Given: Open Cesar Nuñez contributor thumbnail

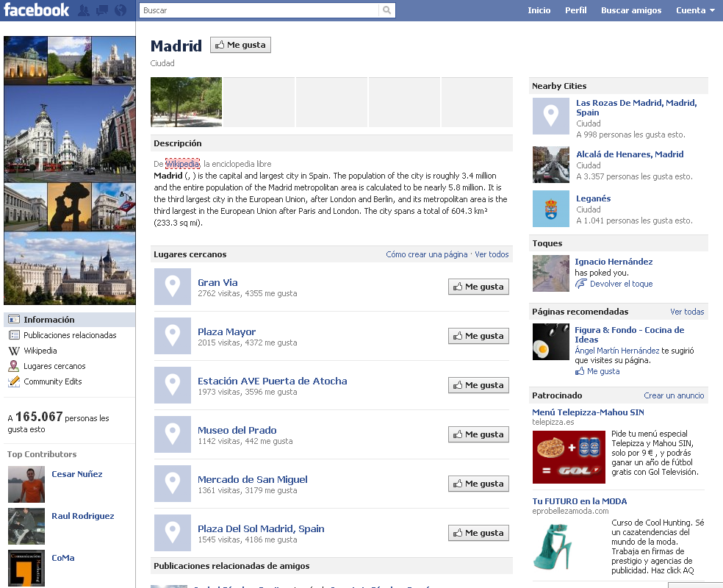Looking at the screenshot, I should pos(26,484).
